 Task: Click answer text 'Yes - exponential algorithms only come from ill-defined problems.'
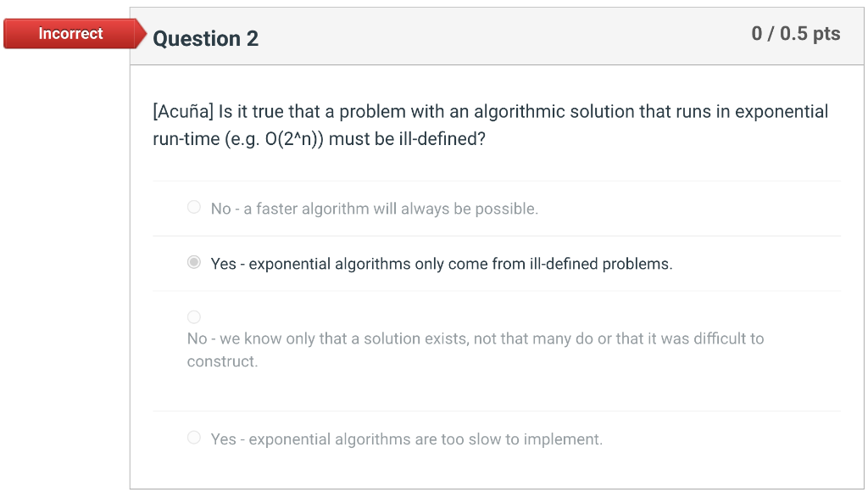tap(441, 264)
